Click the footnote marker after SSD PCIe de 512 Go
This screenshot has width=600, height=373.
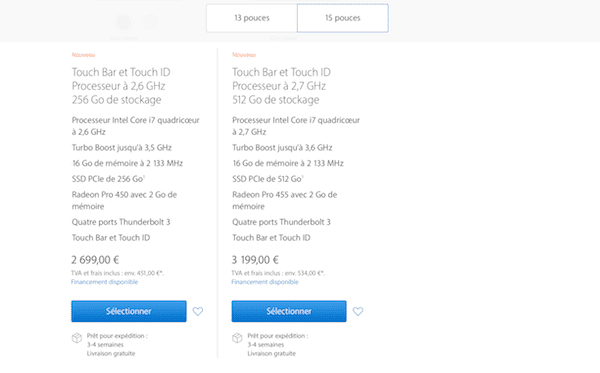(303, 176)
